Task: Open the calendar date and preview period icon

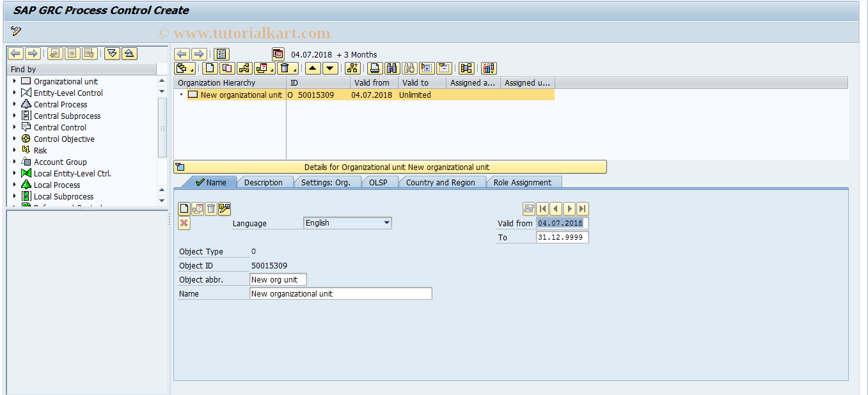Action: pyautogui.click(x=278, y=54)
